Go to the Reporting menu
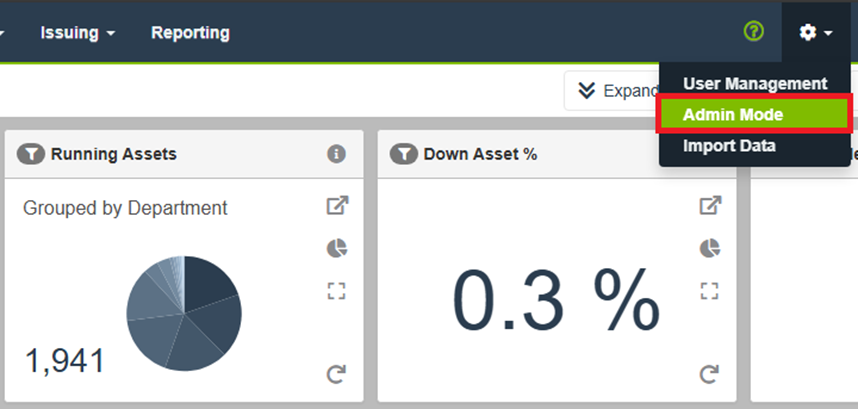Screen dimensions: 858x409 coord(190,33)
